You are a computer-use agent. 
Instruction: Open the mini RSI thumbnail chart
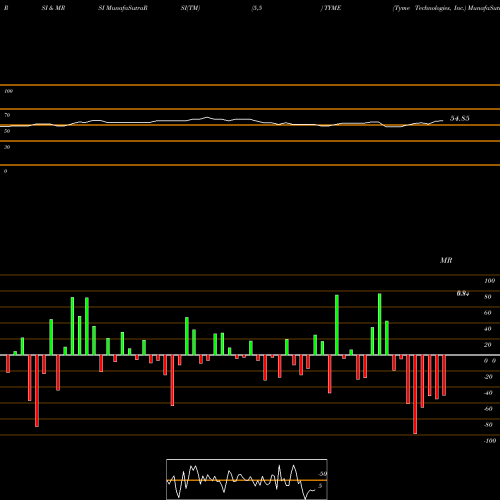[247, 479]
